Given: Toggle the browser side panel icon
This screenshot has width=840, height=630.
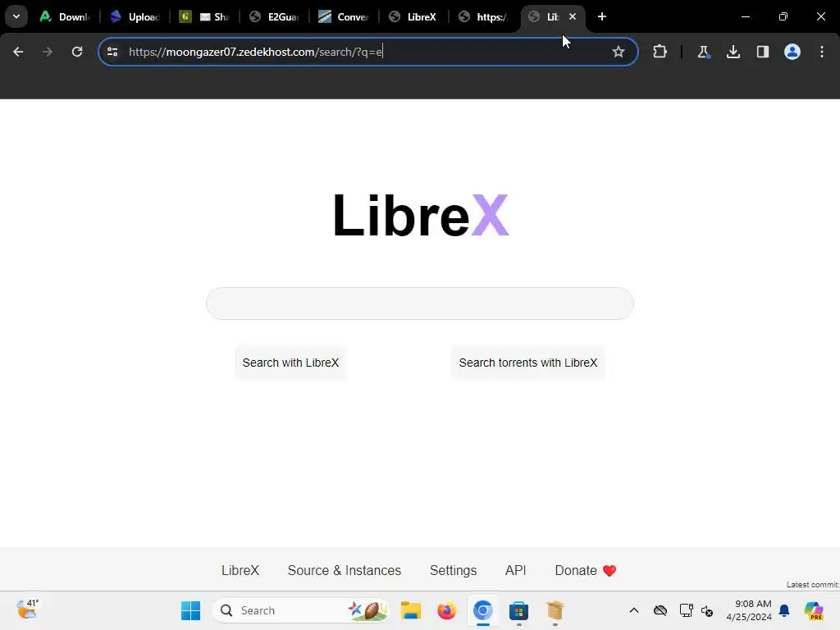Looking at the screenshot, I should point(762,52).
